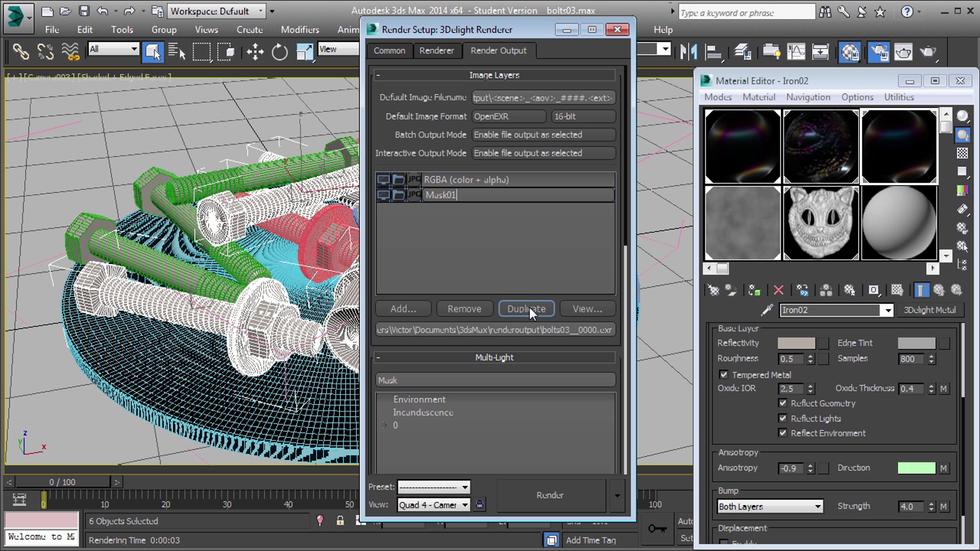
Task: Click the Remove layer button
Action: (x=464, y=309)
